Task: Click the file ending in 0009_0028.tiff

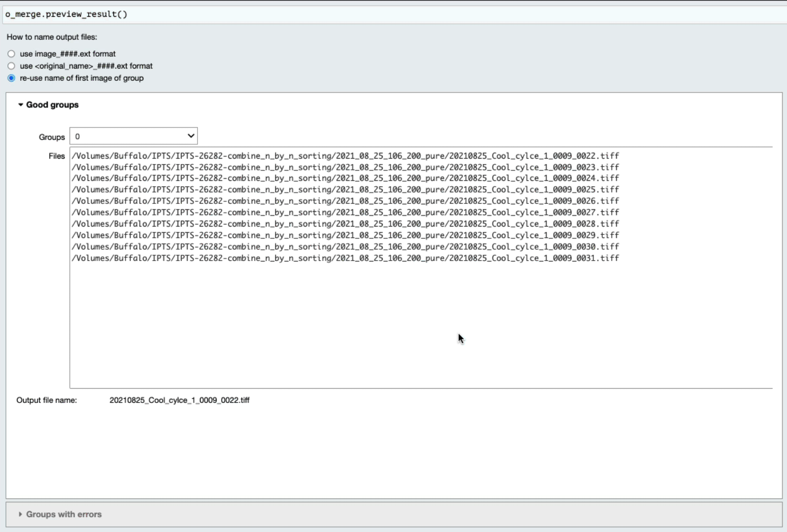Action: click(345, 224)
